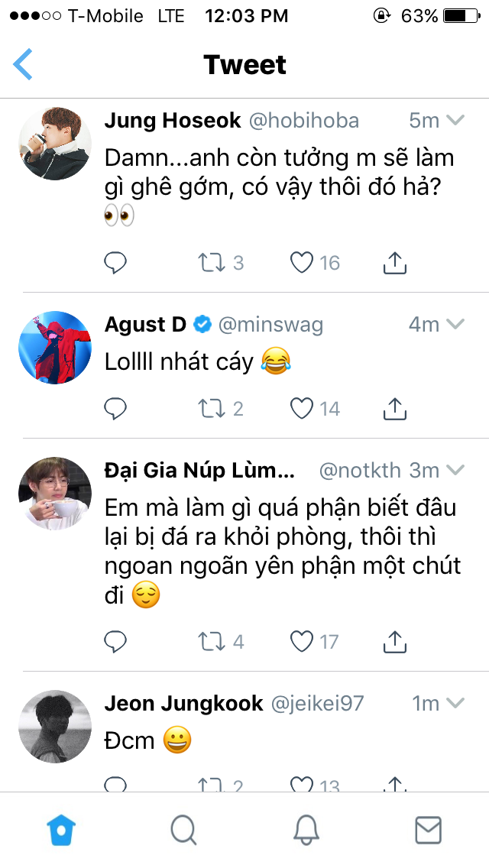Retweet Jung Hoseok's tweet

209,263
